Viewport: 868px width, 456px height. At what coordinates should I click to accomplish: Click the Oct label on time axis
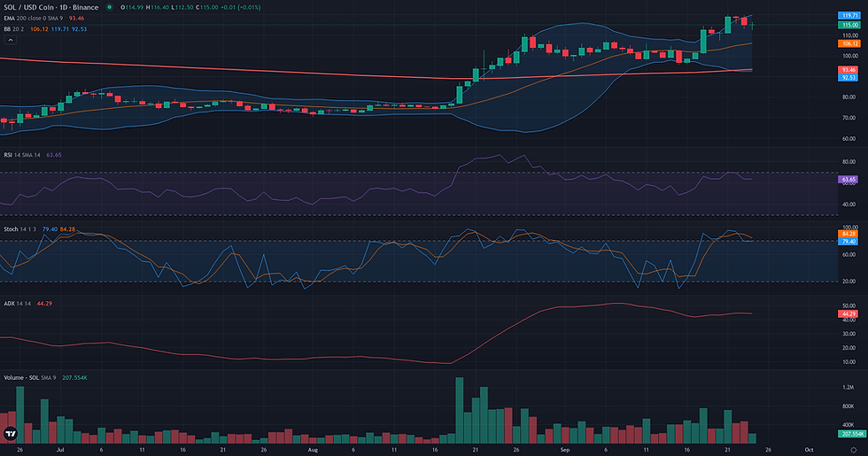click(x=809, y=450)
